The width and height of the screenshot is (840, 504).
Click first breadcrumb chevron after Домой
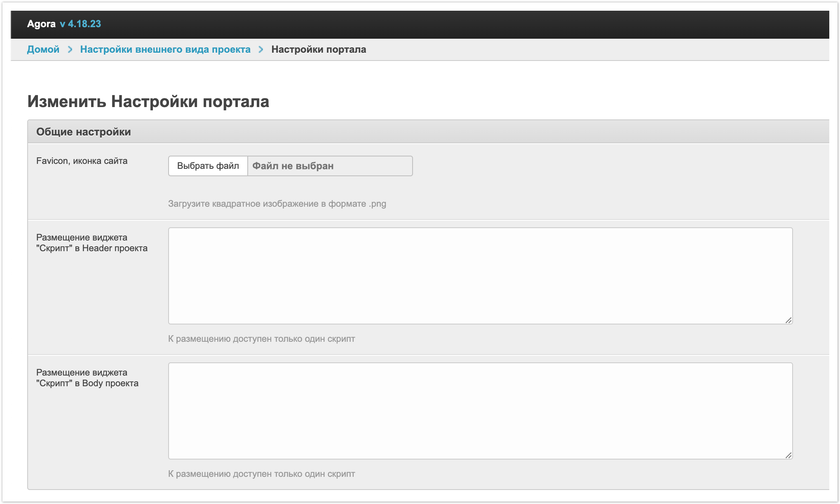[70, 49]
